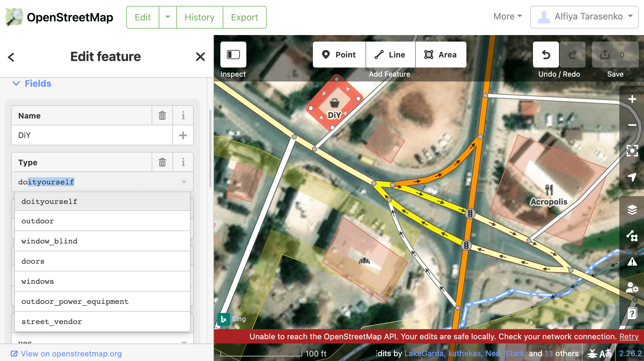The image size is (644, 361).
Task: Toggle the Inspect sidebar panel
Action: point(233,55)
